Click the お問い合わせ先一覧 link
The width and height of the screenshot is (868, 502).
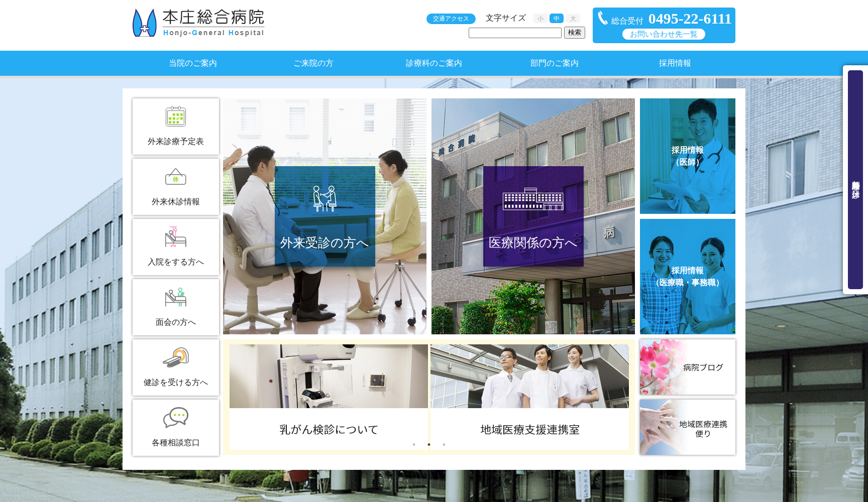pos(664,34)
